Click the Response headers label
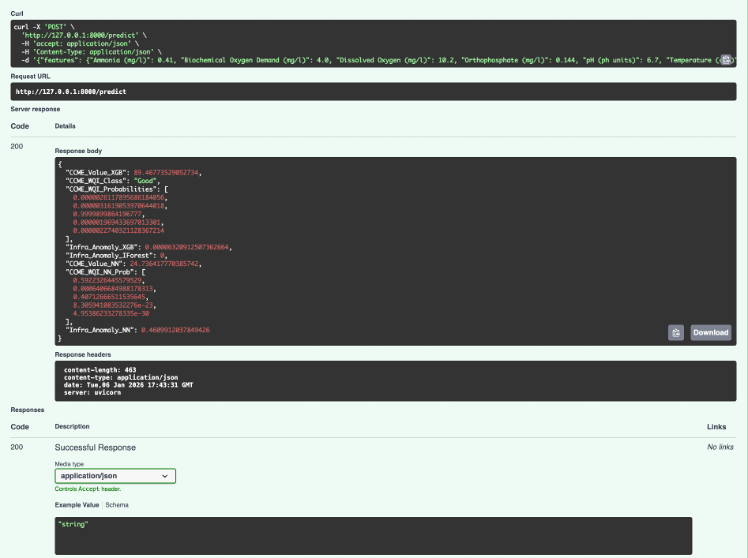748x558 pixels. 83,355
